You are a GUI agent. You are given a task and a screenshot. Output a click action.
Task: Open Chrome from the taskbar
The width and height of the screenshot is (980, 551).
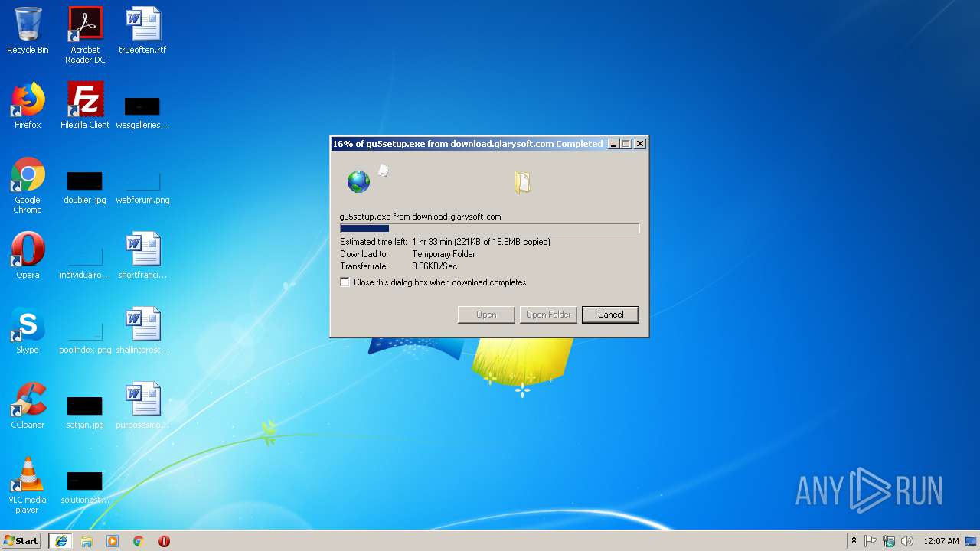[138, 541]
